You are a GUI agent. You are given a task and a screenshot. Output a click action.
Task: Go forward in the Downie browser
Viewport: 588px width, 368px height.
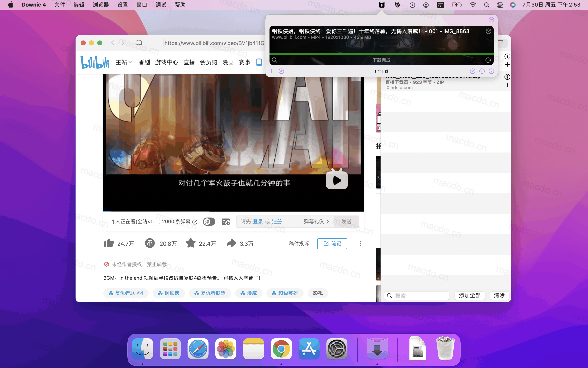pos(123,43)
